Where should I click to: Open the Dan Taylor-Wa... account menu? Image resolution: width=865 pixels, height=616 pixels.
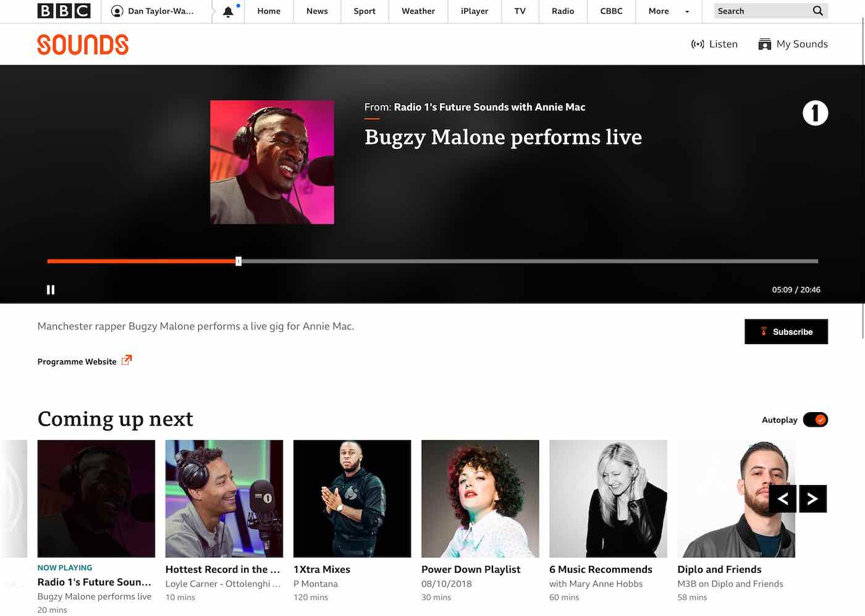click(153, 11)
